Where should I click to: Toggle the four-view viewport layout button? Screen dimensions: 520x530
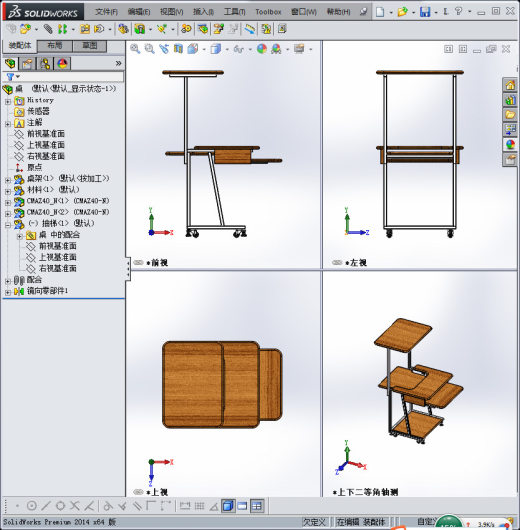click(257, 506)
